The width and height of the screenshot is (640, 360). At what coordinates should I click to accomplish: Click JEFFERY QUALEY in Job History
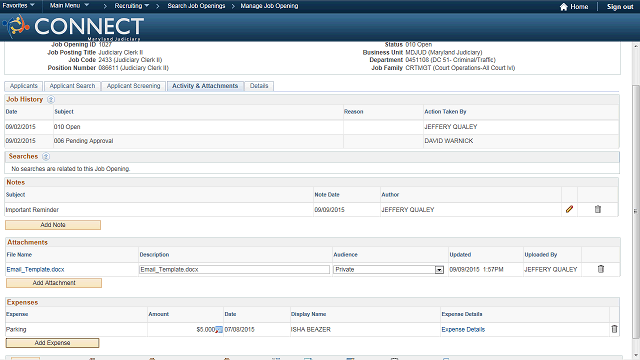click(x=451, y=127)
